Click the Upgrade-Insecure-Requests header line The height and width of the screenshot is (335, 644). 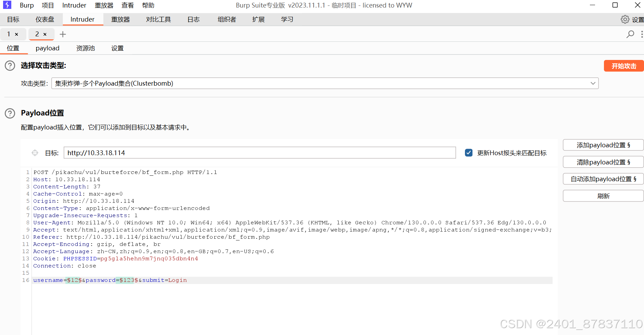pos(86,215)
